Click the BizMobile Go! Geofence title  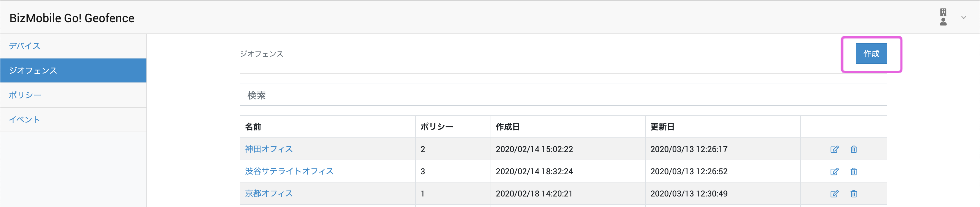[x=72, y=18]
